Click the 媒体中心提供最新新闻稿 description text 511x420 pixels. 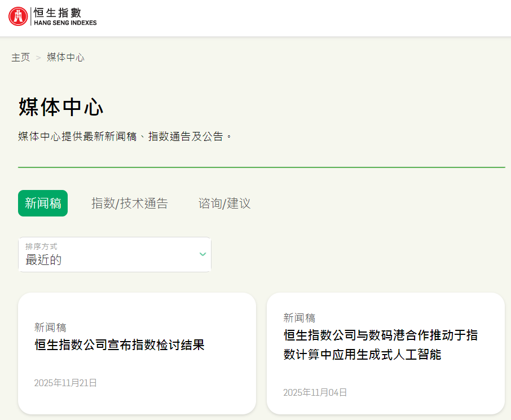point(125,136)
